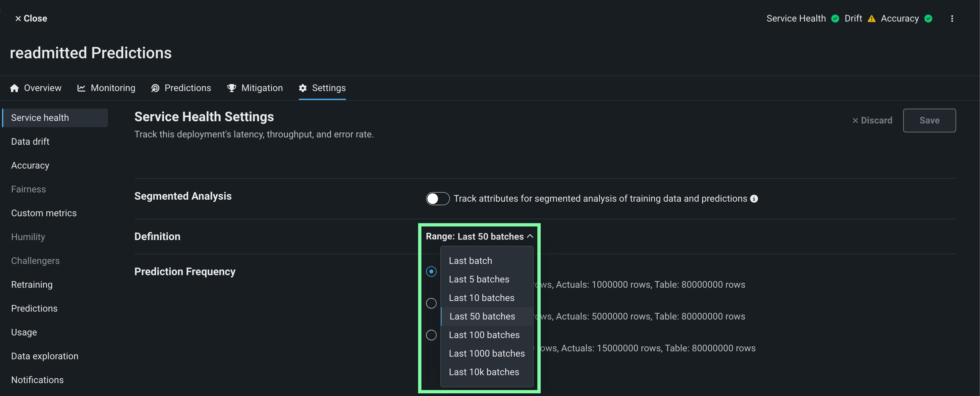Open Data drift settings in sidebar

pyautogui.click(x=30, y=141)
